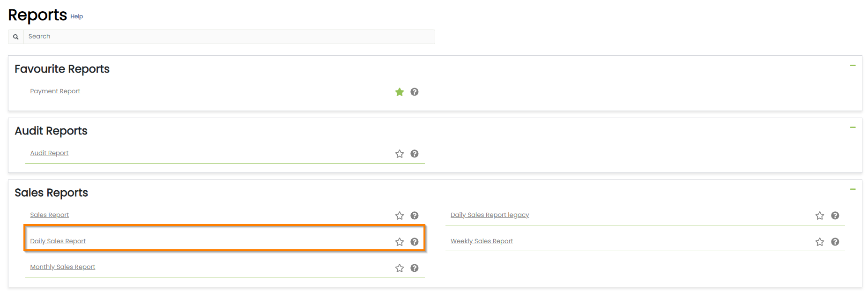Viewport: 868px width, 291px height.
Task: Unfavourite the Payment Report star
Action: (400, 92)
